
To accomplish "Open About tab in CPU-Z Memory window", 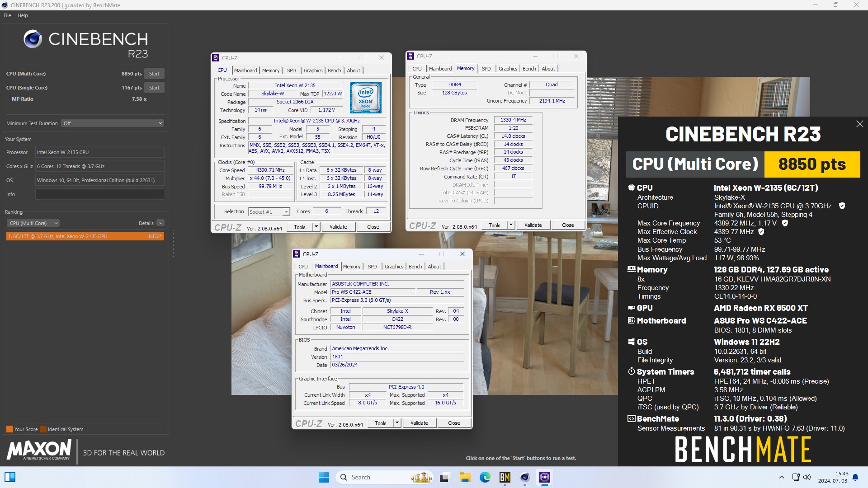I will pos(548,69).
